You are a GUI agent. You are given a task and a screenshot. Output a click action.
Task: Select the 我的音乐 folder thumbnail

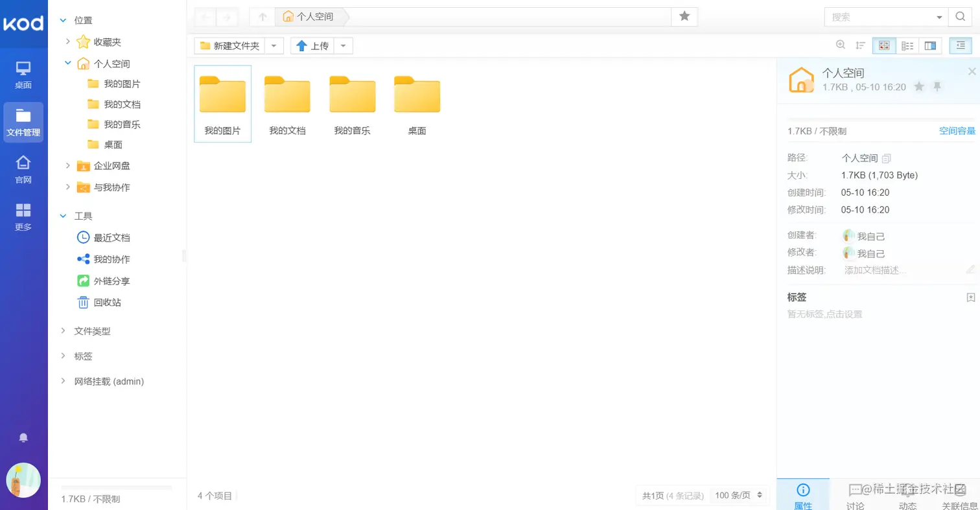click(352, 104)
